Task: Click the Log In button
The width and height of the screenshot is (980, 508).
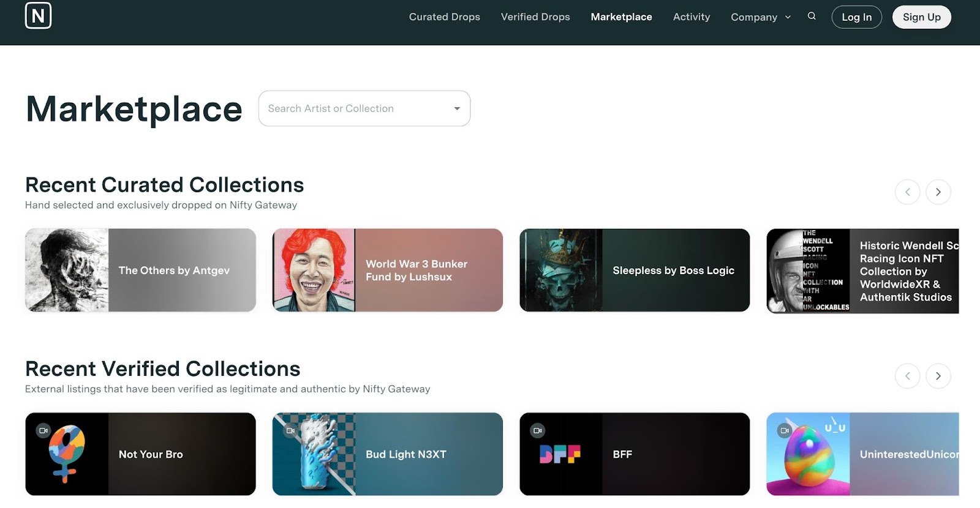Action: point(856,17)
